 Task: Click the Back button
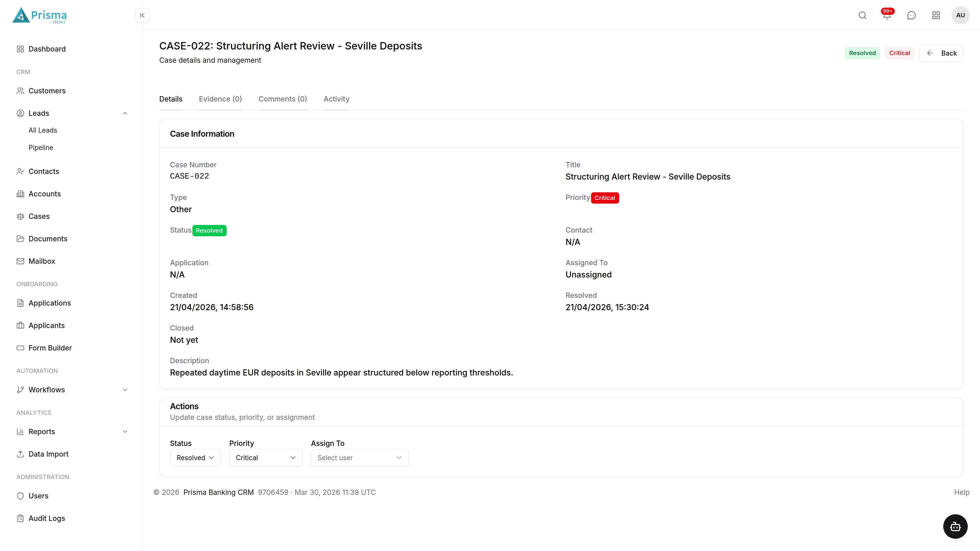click(941, 53)
